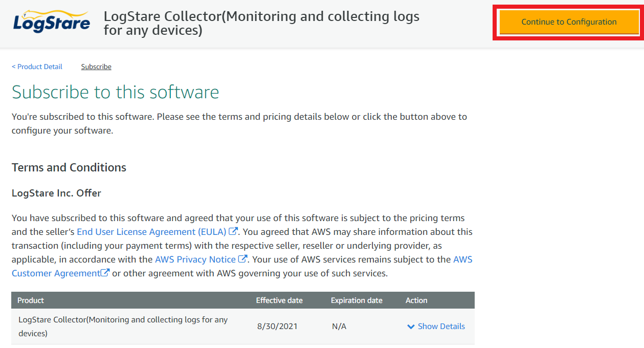Open the AWS Privacy Notice link

tap(195, 259)
